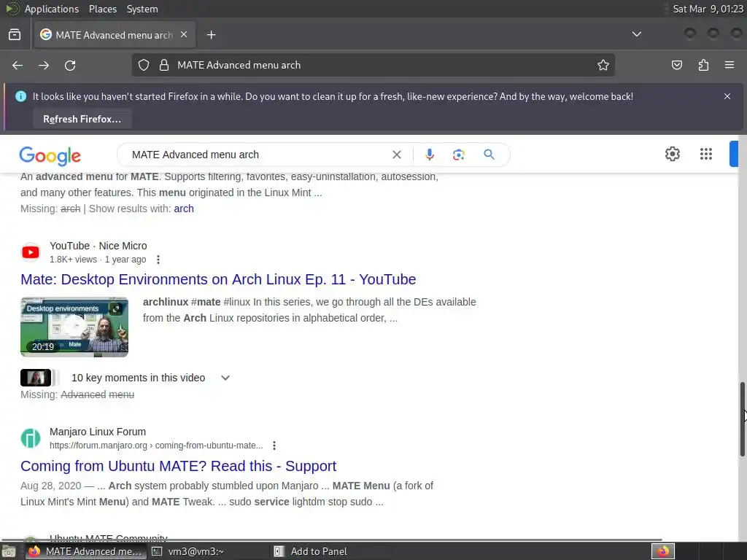Switch to the Firefox taskbar window button

click(86, 551)
